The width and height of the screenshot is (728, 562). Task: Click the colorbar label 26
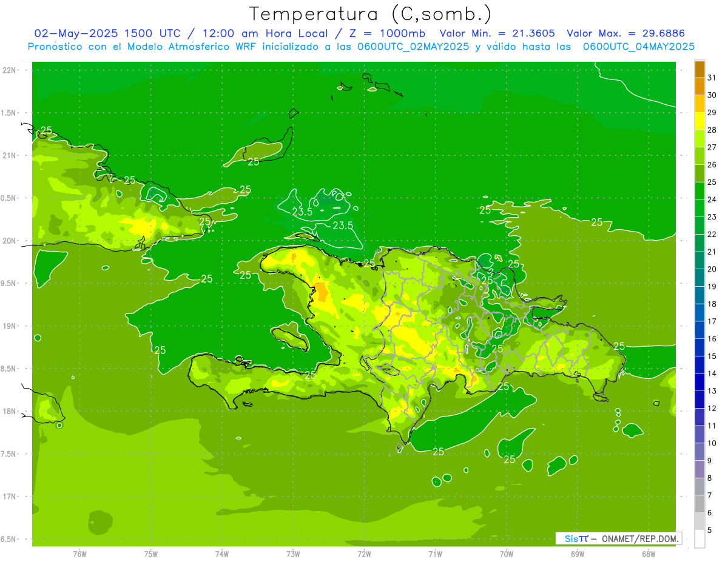coord(712,165)
